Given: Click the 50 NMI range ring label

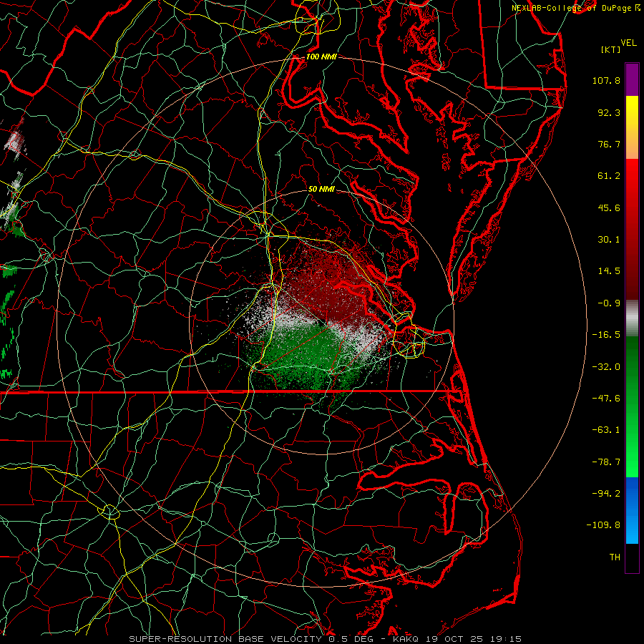Looking at the screenshot, I should coord(321,189).
